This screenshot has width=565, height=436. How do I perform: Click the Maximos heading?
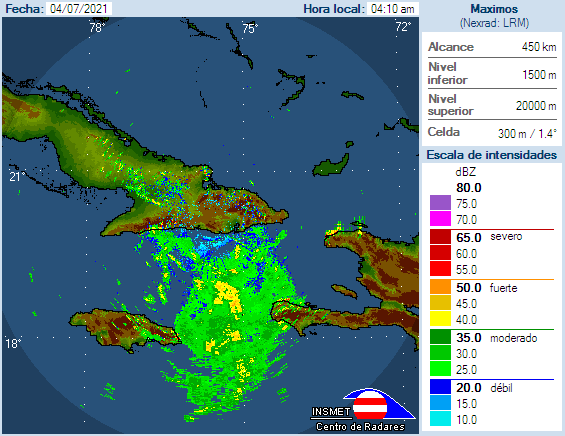[x=494, y=9]
